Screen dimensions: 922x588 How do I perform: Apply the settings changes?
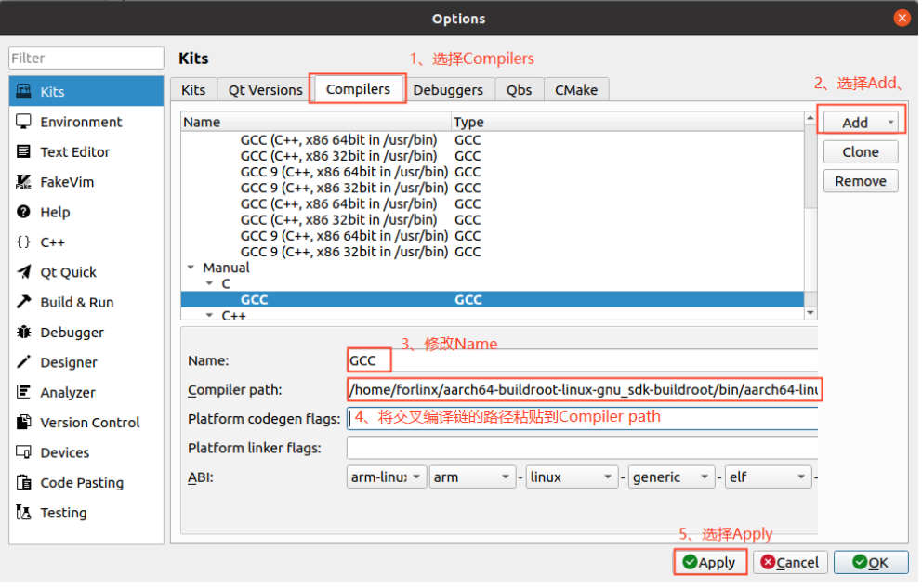pyautogui.click(x=710, y=562)
